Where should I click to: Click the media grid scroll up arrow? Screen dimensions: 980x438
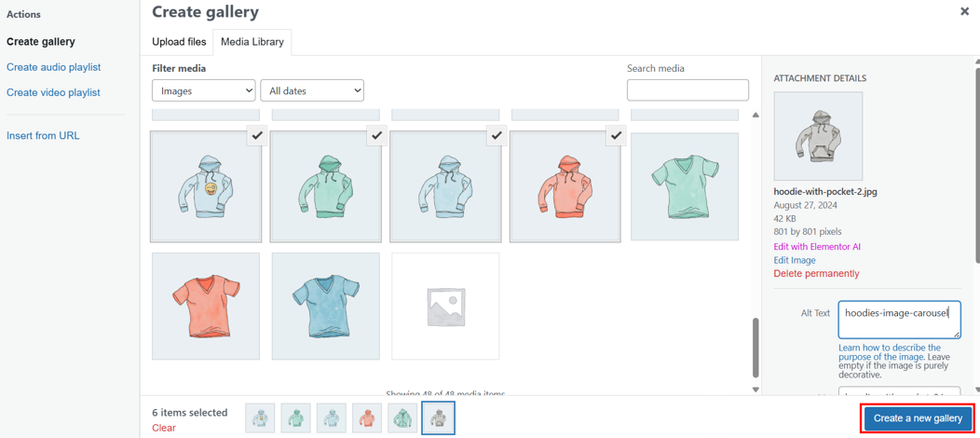(755, 115)
